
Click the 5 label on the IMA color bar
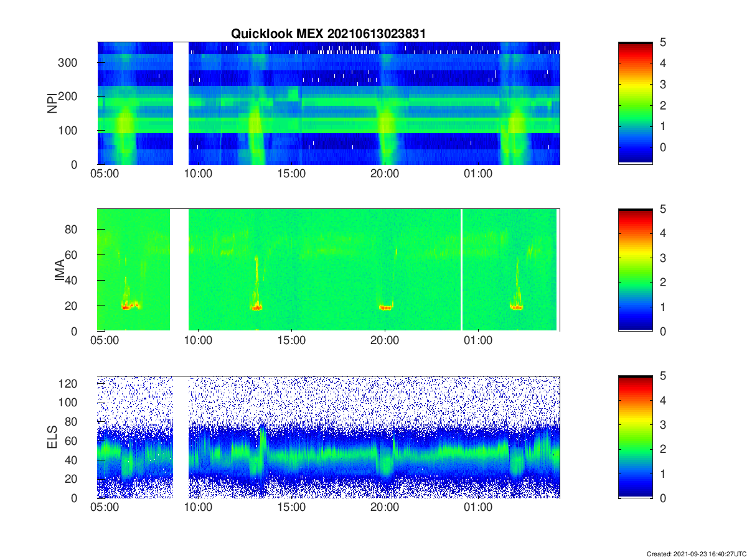click(x=664, y=209)
